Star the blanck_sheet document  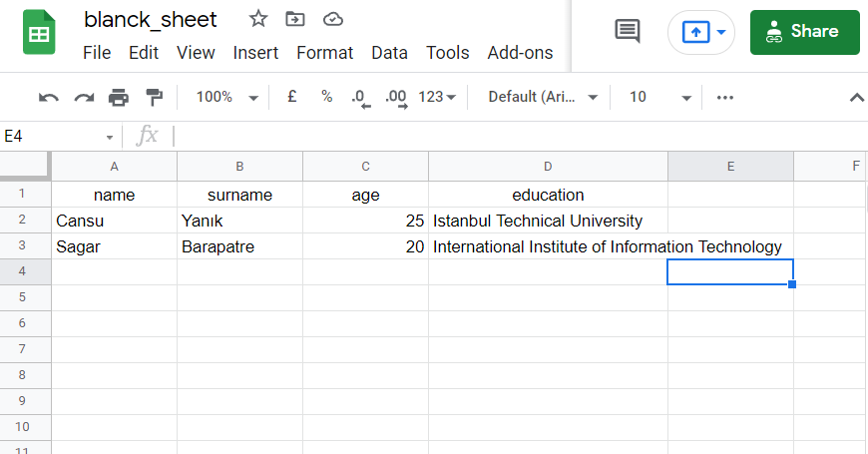tap(258, 19)
